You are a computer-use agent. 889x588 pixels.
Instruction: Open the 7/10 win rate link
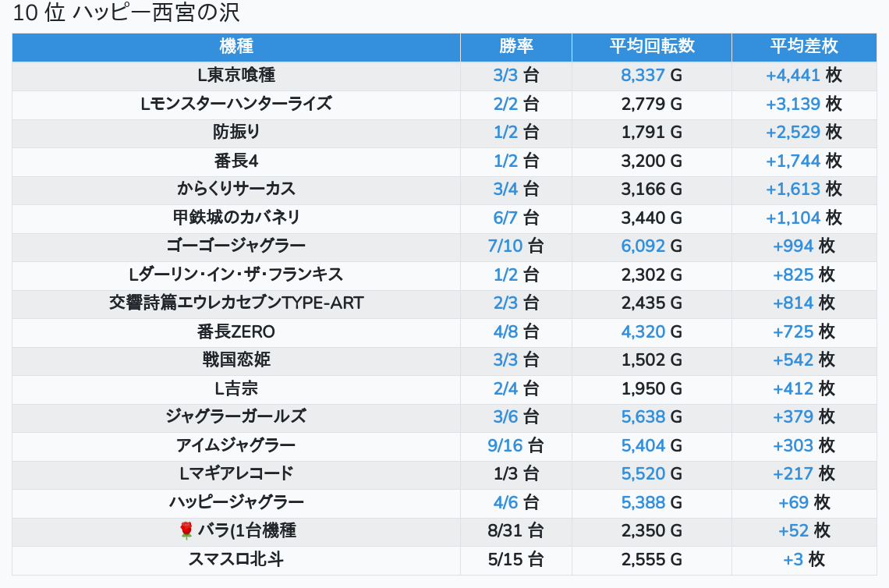click(505, 246)
